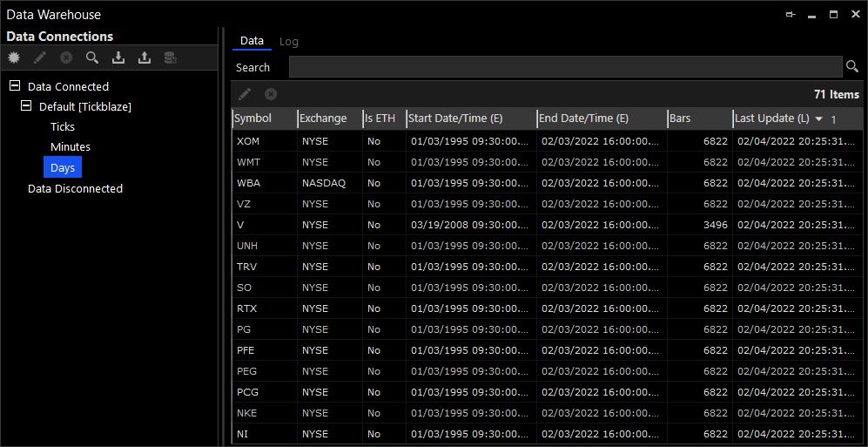Click the remove connection X icon
The image size is (868, 447).
point(66,58)
